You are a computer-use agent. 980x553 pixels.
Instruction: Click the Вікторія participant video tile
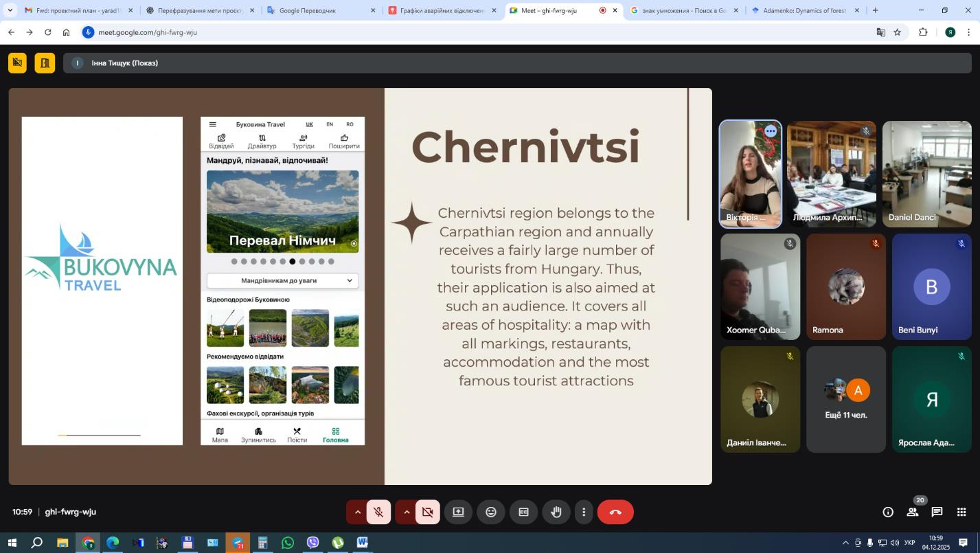750,174
